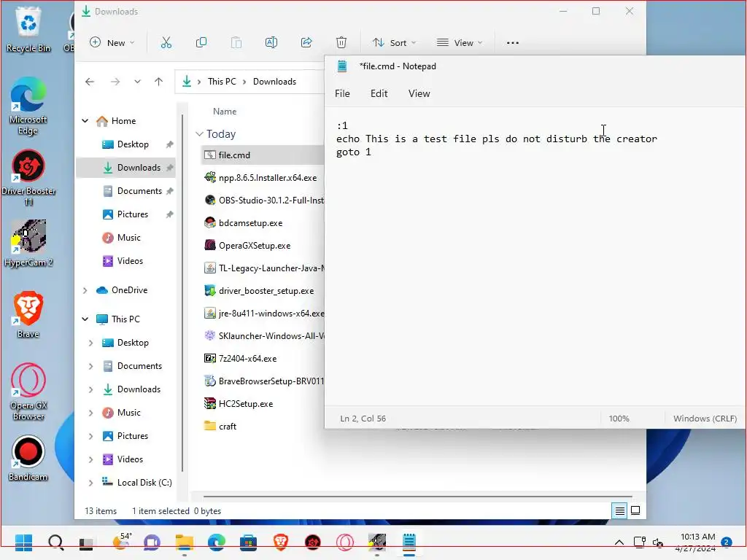Click the Ln 2, Col 56 status indicator
The height and width of the screenshot is (560, 747).
coord(363,419)
